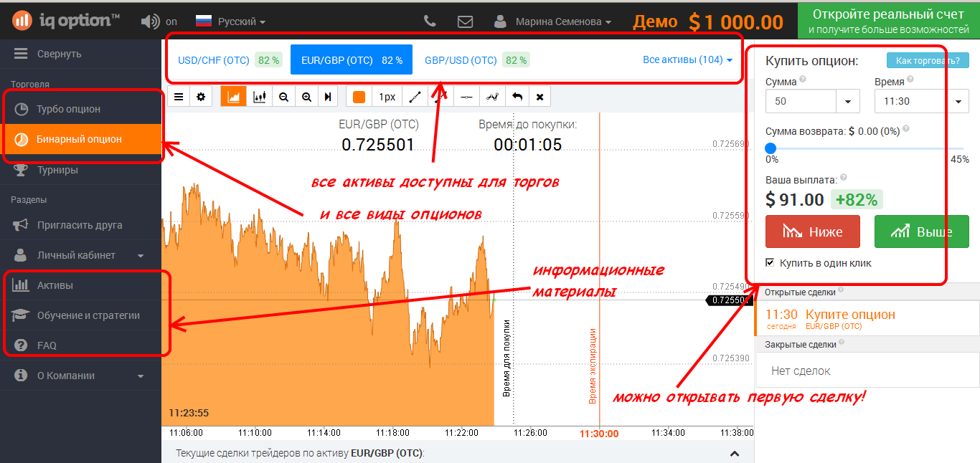
Task: Zoom in the chart
Action: tap(306, 97)
